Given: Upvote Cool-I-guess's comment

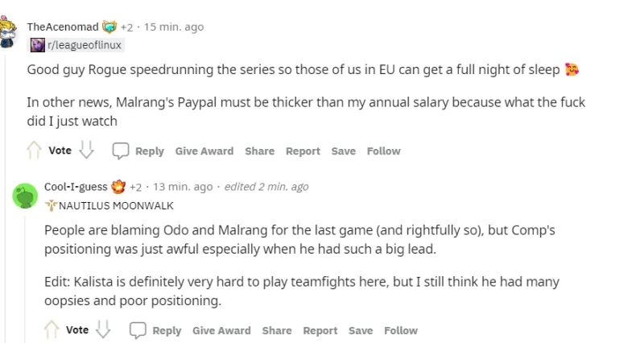Looking at the screenshot, I should click(52, 330).
